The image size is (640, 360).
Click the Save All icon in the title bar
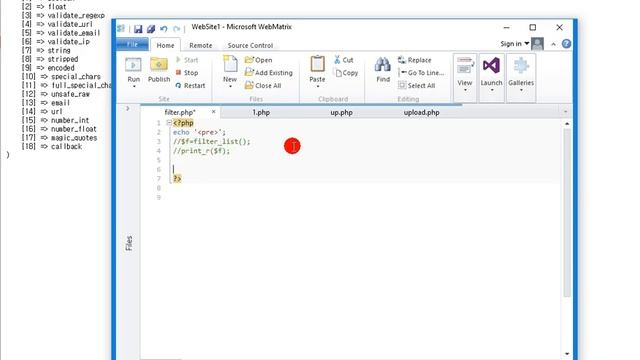coord(151,29)
